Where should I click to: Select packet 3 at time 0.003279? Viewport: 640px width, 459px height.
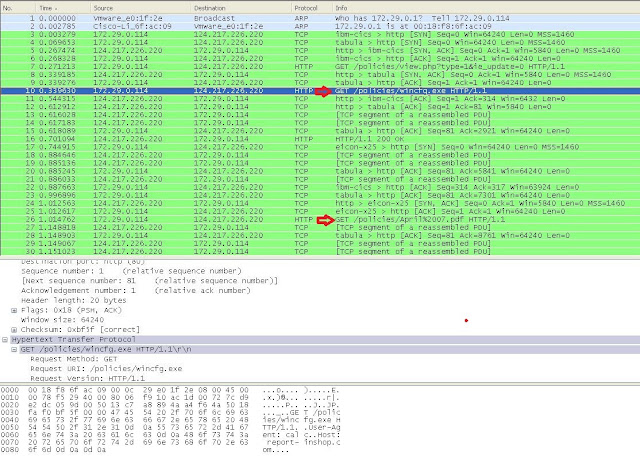tap(320, 34)
